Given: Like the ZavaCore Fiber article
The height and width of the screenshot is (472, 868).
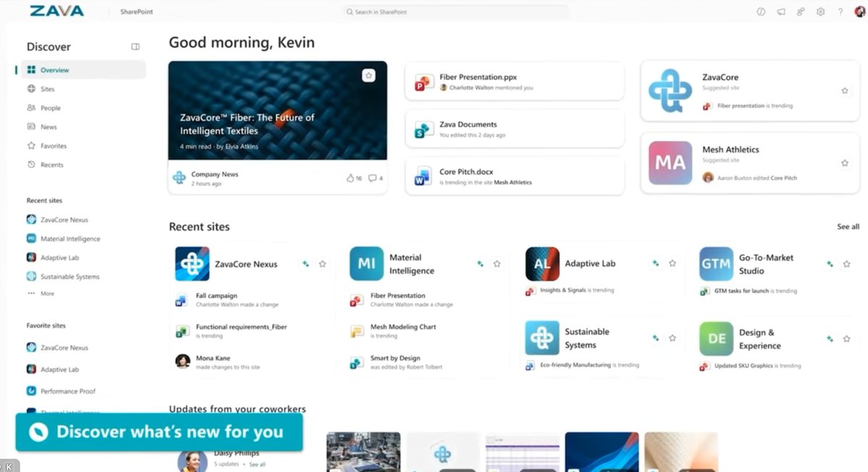Looking at the screenshot, I should [x=354, y=178].
